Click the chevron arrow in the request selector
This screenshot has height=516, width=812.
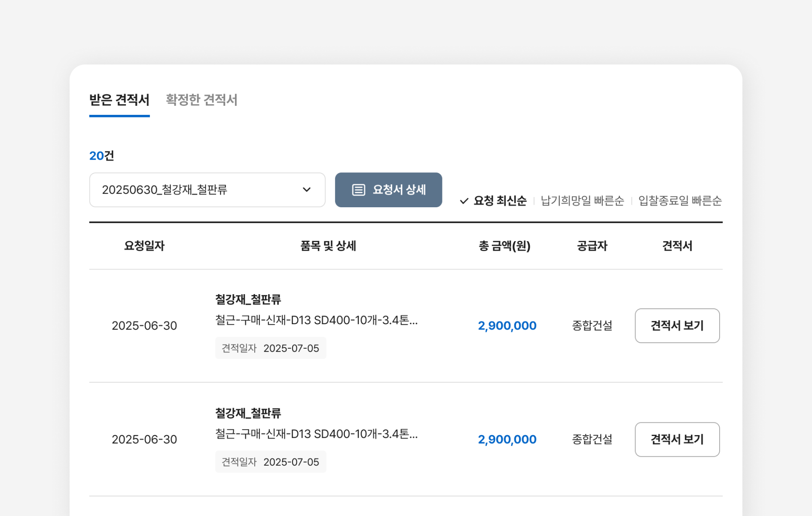point(306,190)
